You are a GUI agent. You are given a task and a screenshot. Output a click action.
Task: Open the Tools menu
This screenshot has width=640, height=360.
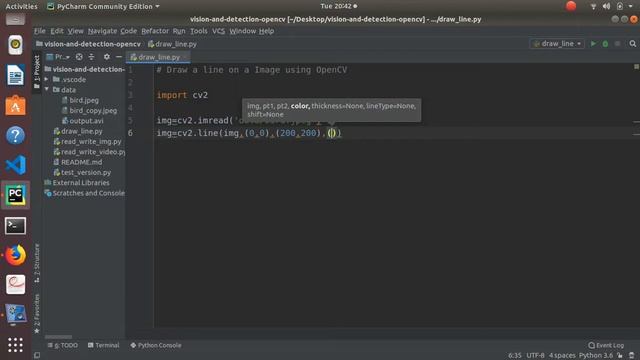click(x=199, y=31)
